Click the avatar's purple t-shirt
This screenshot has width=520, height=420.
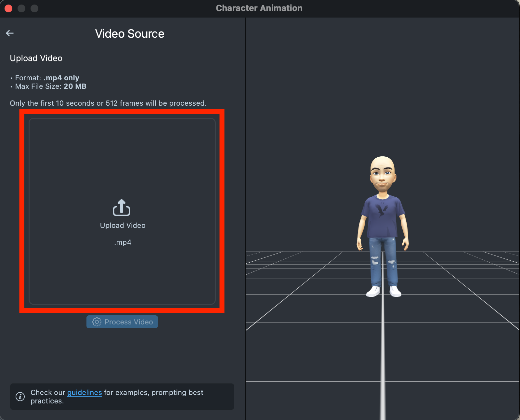(x=383, y=218)
